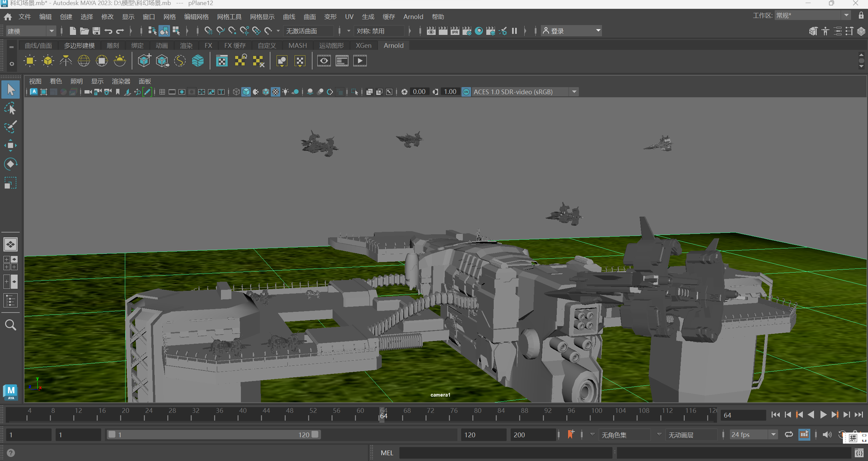Image resolution: width=868 pixels, height=461 pixels.
Task: Open the 编辑网格 menu
Action: (x=196, y=17)
